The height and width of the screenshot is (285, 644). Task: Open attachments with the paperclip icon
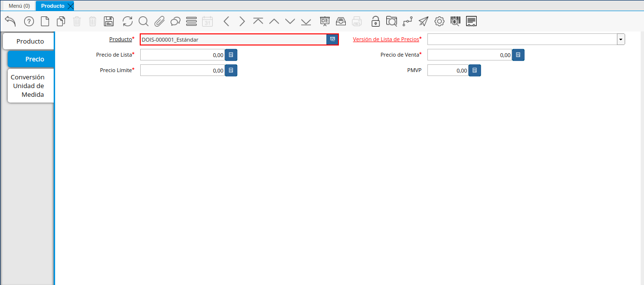(x=160, y=21)
